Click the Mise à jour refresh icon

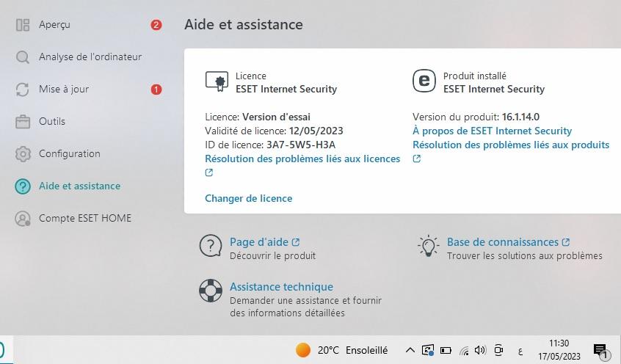point(23,90)
